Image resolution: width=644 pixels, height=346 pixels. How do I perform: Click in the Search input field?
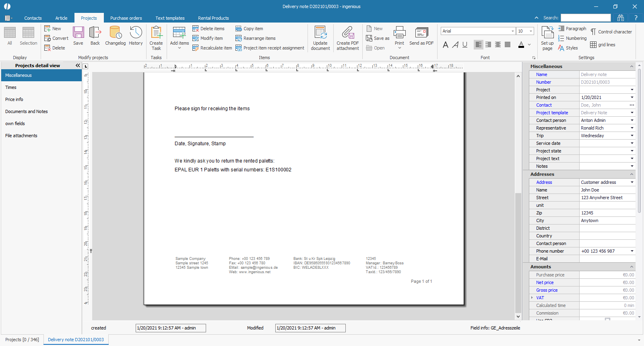[x=586, y=18]
